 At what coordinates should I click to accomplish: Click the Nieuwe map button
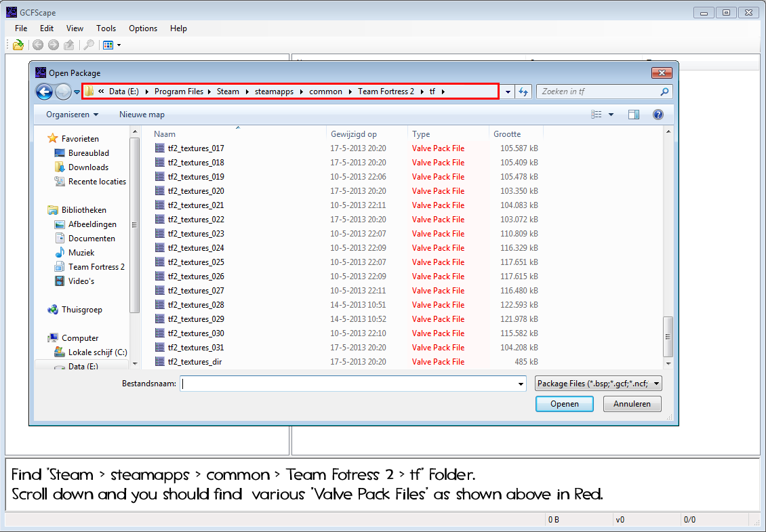[142, 115]
